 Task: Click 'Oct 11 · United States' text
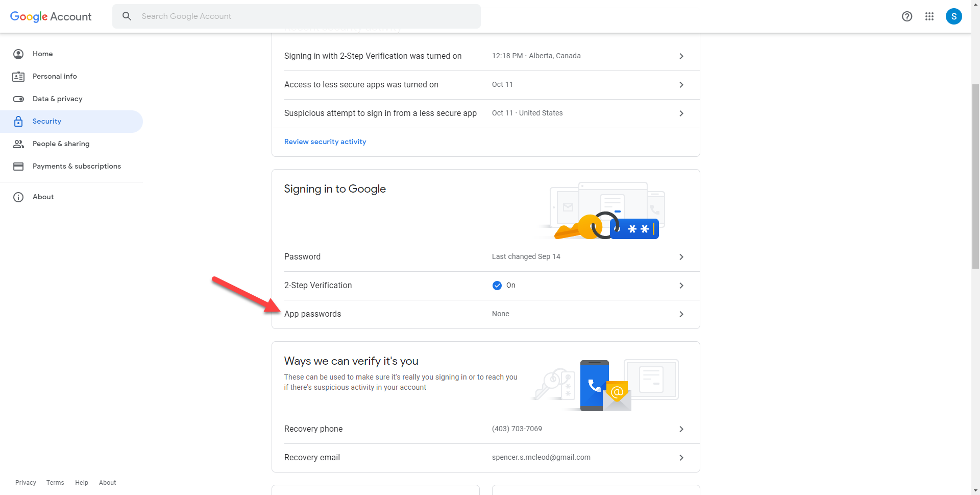(527, 113)
